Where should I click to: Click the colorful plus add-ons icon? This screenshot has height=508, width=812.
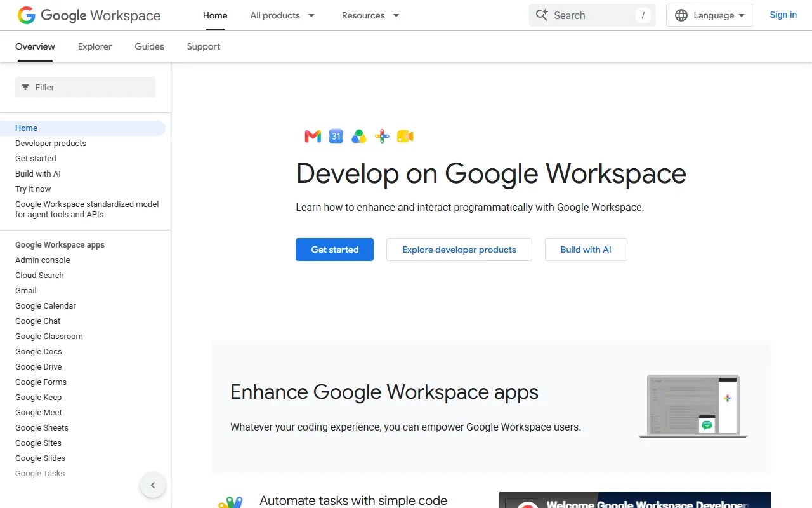click(382, 136)
